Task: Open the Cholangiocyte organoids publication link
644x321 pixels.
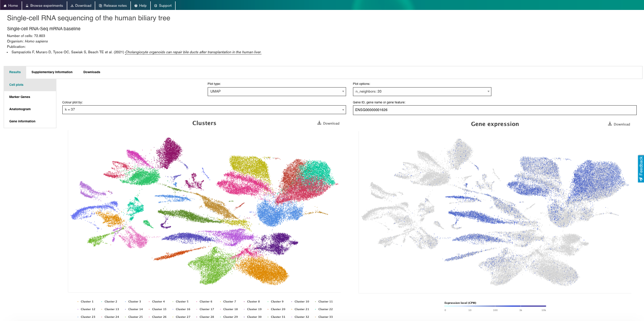Action: [x=193, y=52]
